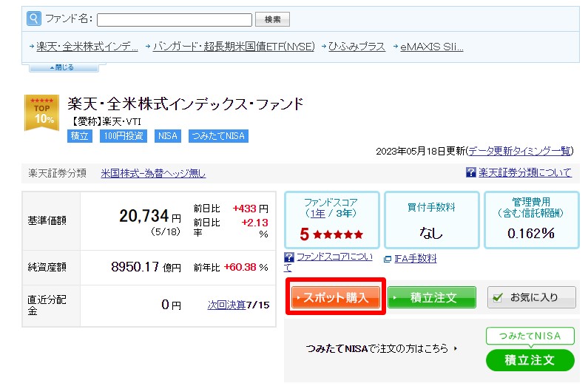Open 米国株式-為替ヘッジ無し category link
Viewport: 588px width, 389px height.
[x=153, y=173]
